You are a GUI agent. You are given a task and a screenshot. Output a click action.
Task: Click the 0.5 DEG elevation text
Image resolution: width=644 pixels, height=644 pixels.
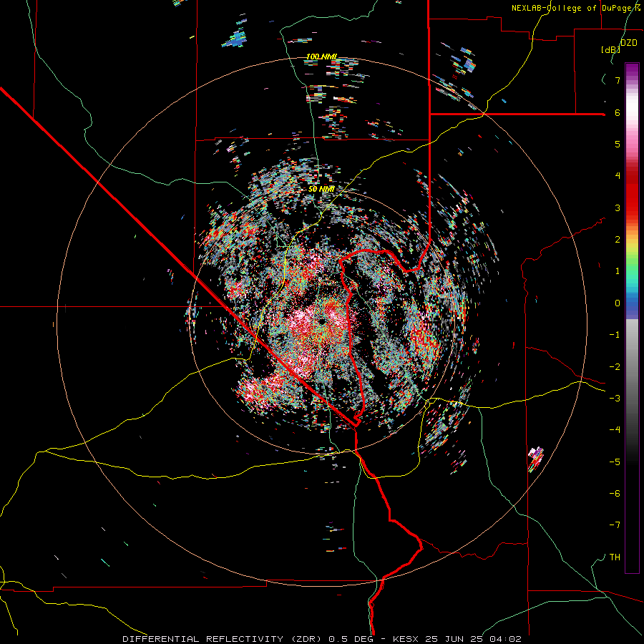351,639
